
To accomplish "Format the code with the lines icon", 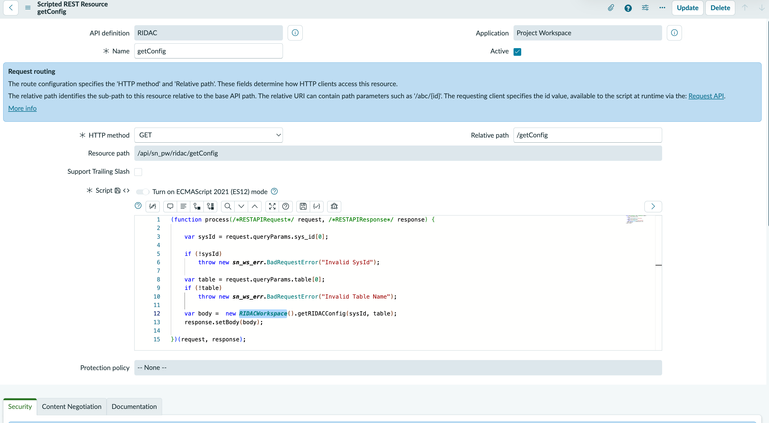I will pyautogui.click(x=183, y=206).
